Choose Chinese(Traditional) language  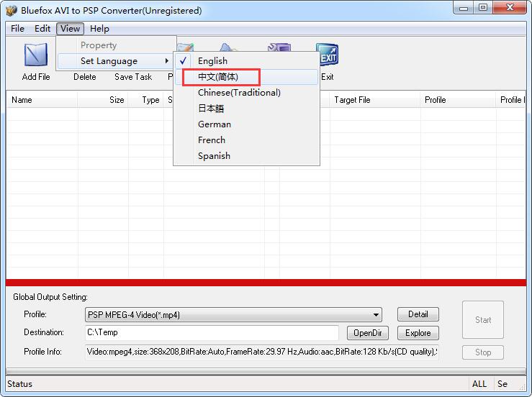pos(247,93)
